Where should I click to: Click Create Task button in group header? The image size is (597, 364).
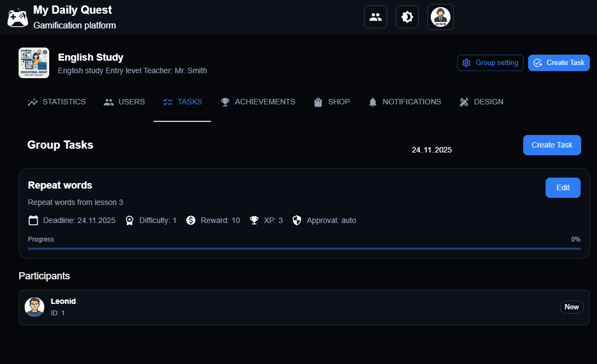point(559,63)
